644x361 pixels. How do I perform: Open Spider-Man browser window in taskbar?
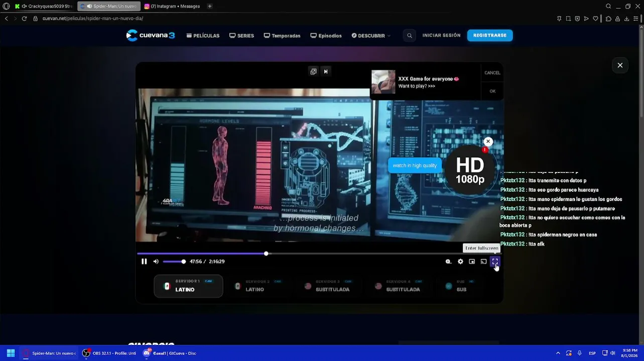point(49,353)
